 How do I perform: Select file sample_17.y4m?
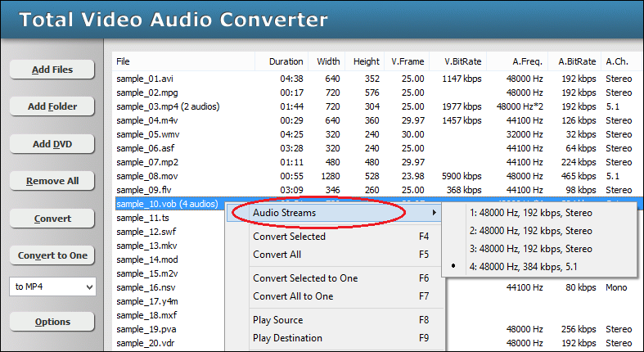pyautogui.click(x=147, y=301)
